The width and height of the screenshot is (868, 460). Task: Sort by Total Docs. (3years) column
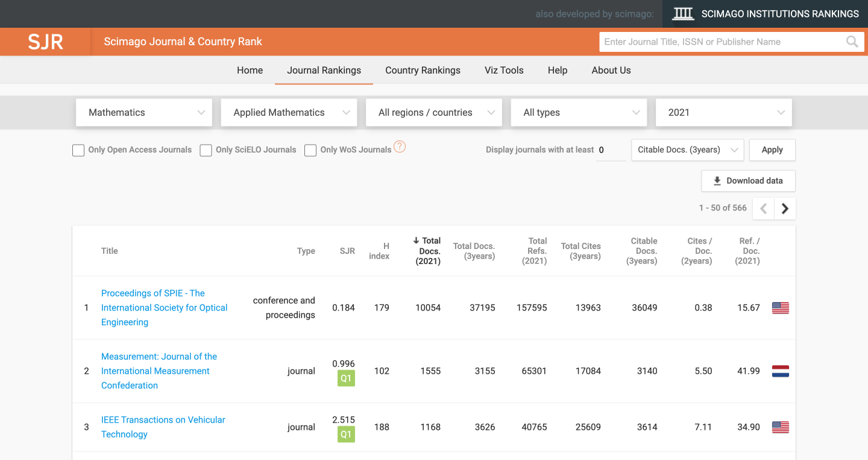point(474,251)
